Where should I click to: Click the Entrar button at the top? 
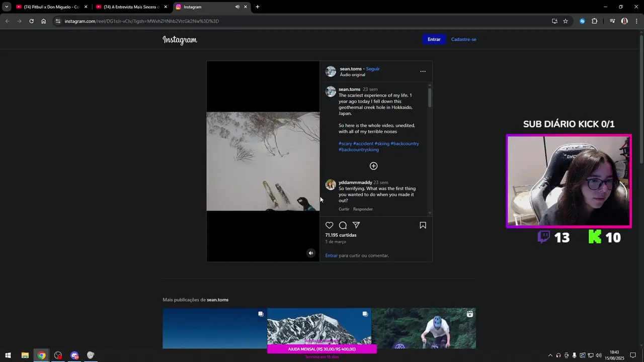tap(434, 39)
